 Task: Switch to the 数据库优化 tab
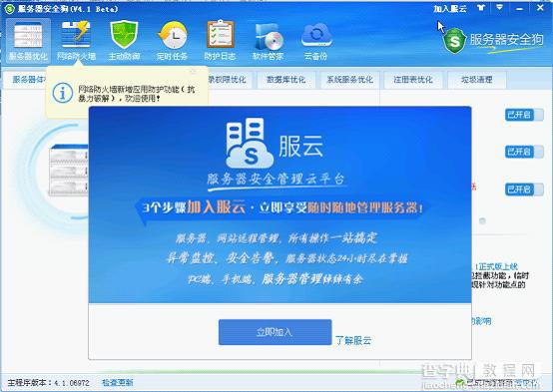(286, 80)
